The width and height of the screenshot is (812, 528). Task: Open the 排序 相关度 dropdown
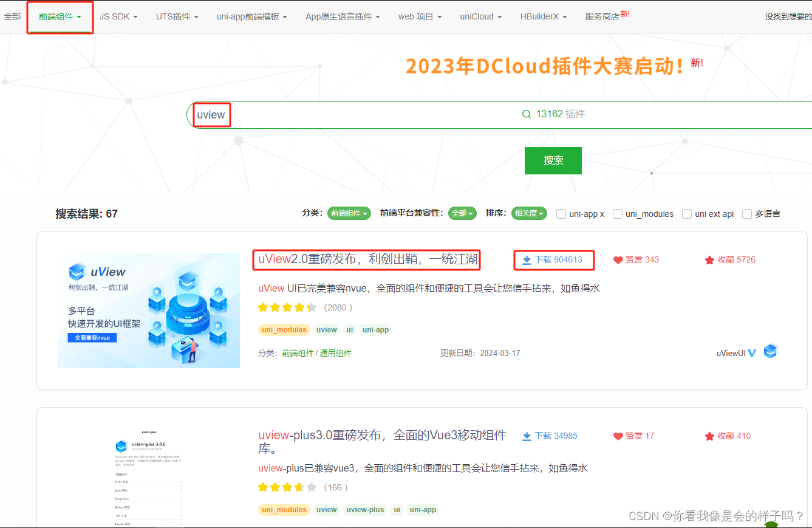pyautogui.click(x=529, y=213)
